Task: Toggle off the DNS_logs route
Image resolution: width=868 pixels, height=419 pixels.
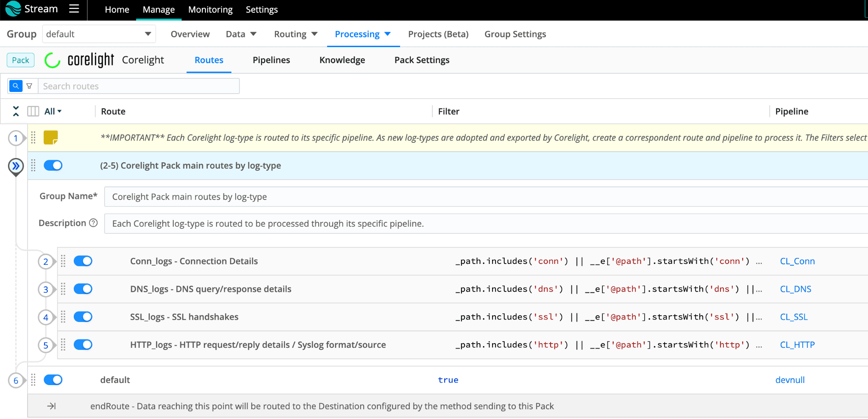Action: [83, 289]
